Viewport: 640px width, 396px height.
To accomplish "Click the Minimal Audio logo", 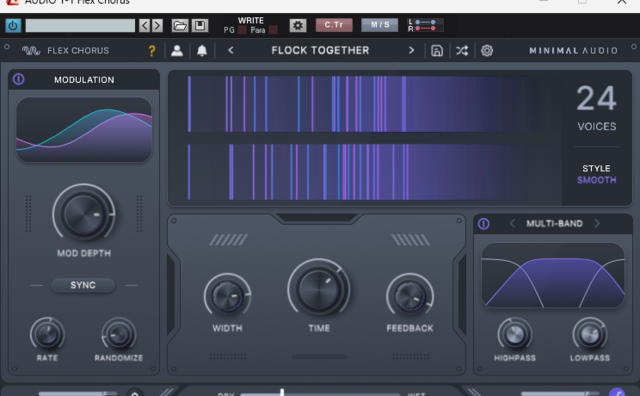I will coord(573,51).
